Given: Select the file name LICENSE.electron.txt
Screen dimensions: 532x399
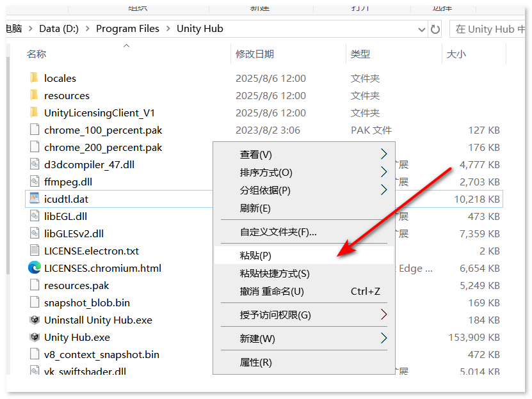Looking at the screenshot, I should pyautogui.click(x=92, y=251).
